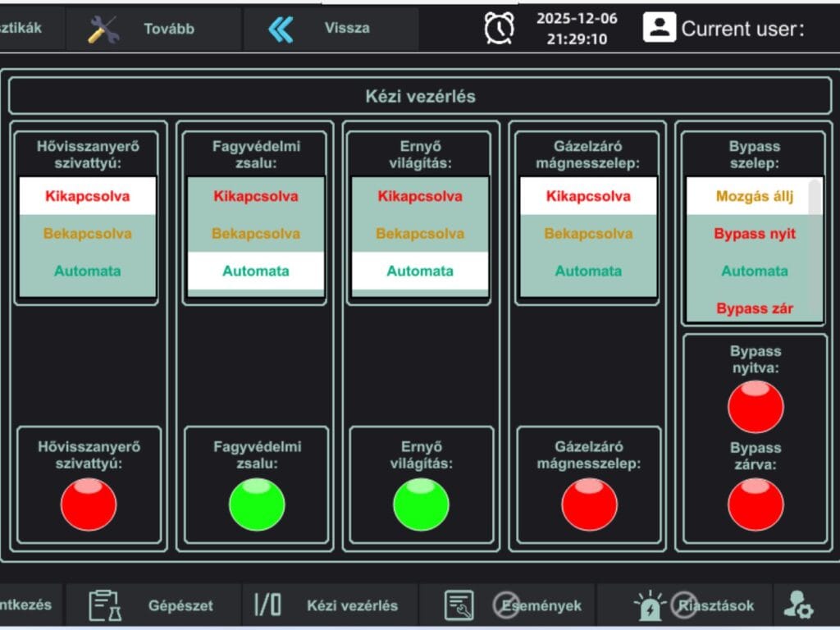This screenshot has width=840, height=630.
Task: Click the alarm clock icon
Action: pyautogui.click(x=500, y=29)
